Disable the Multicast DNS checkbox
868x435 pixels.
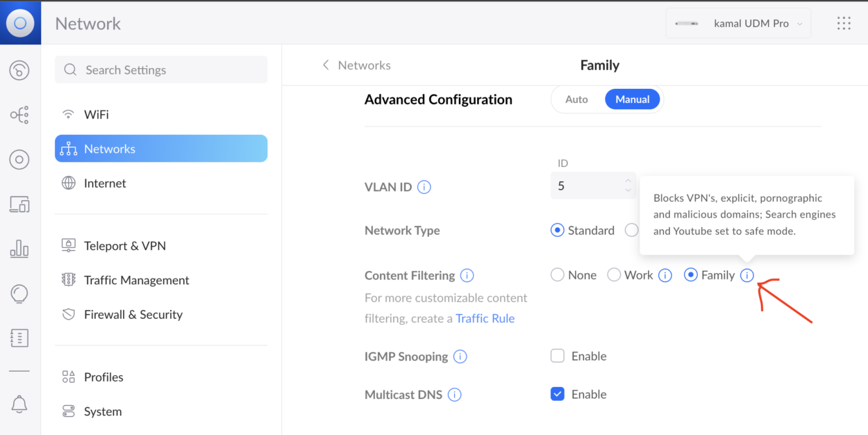[x=557, y=394]
